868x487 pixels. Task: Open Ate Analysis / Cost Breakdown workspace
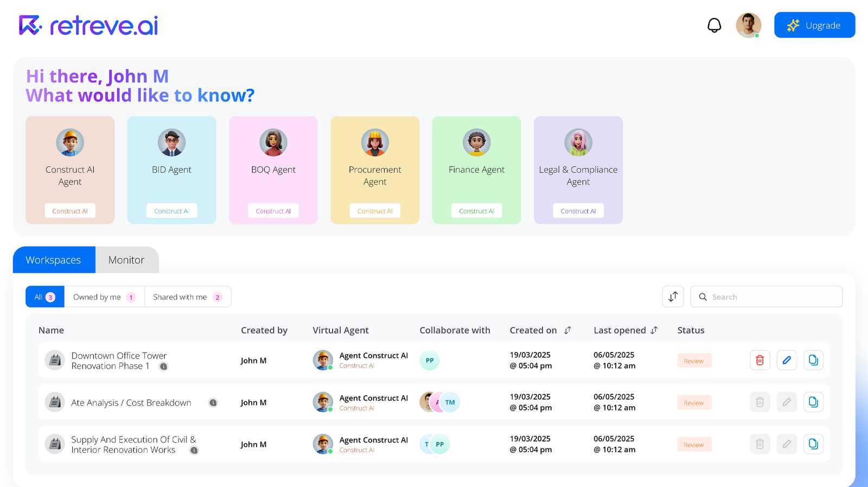[131, 402]
